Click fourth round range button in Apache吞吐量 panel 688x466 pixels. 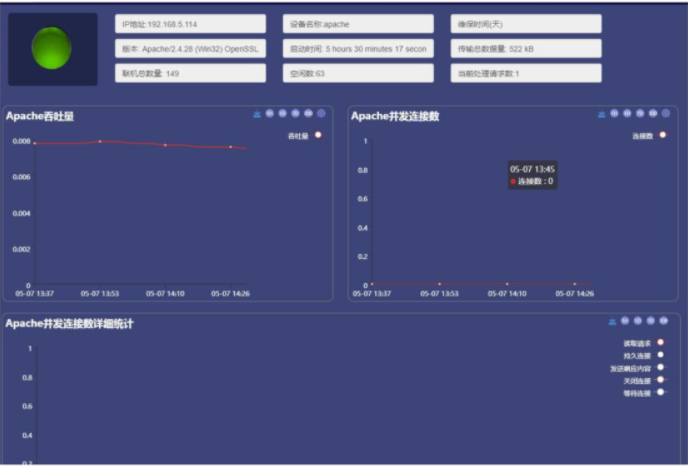(308, 114)
